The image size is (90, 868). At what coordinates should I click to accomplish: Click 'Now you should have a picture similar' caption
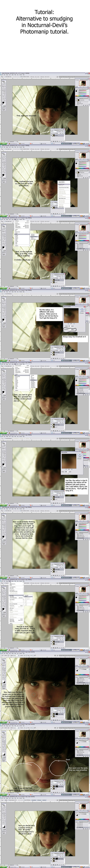(26, 830)
